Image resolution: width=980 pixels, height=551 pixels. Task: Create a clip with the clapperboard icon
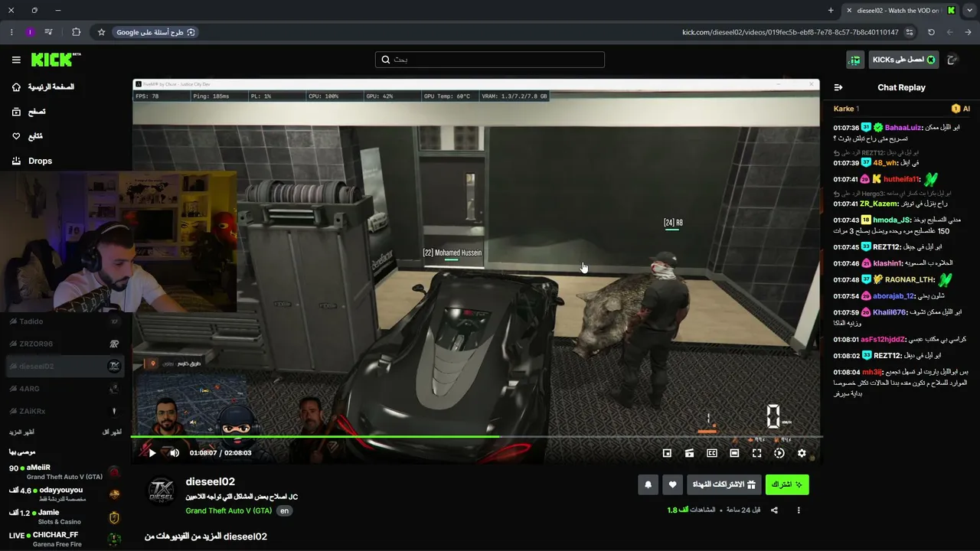tap(689, 453)
